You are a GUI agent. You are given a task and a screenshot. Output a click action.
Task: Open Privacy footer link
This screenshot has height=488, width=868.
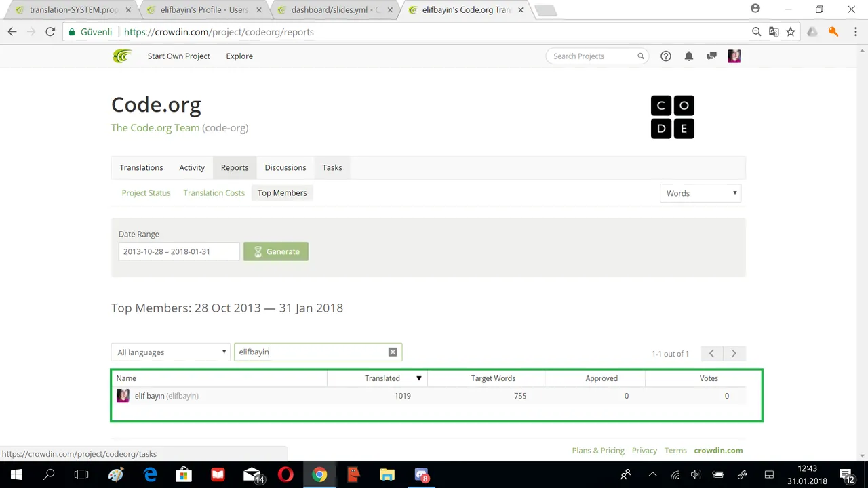pos(644,451)
